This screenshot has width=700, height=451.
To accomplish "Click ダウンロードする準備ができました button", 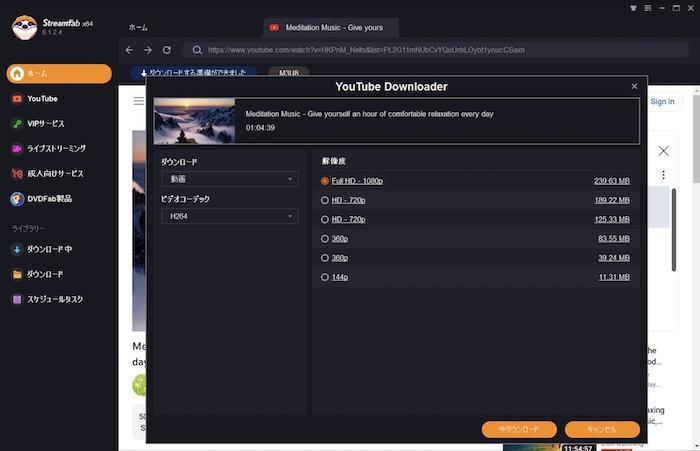I will pos(193,72).
